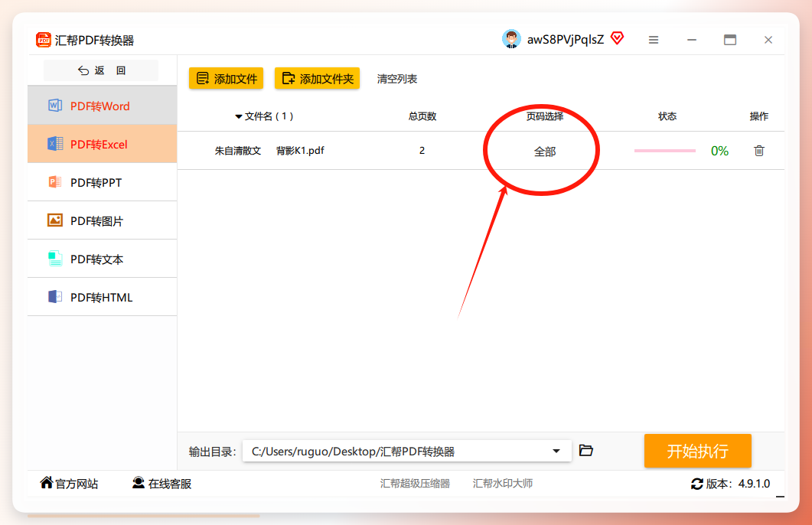
Task: Switch to PDF转PPT conversion
Action: point(102,182)
